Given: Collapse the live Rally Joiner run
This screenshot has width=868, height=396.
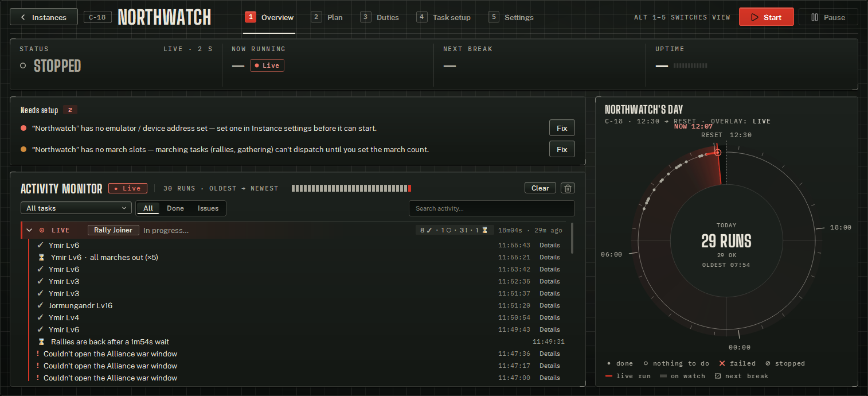Looking at the screenshot, I should pyautogui.click(x=29, y=230).
